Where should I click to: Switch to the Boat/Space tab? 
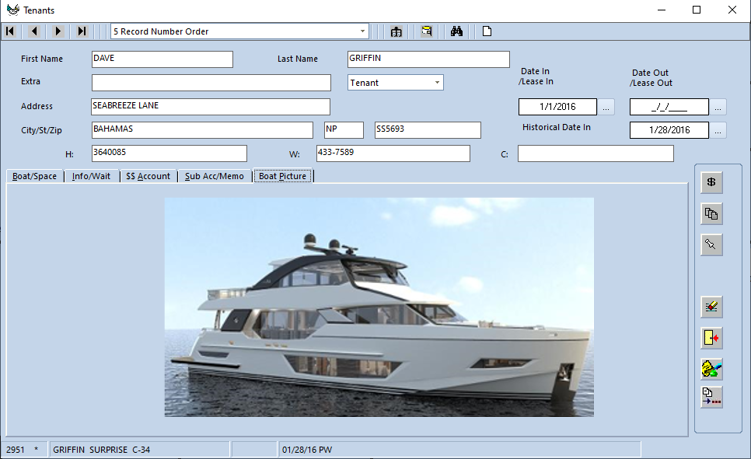(35, 176)
